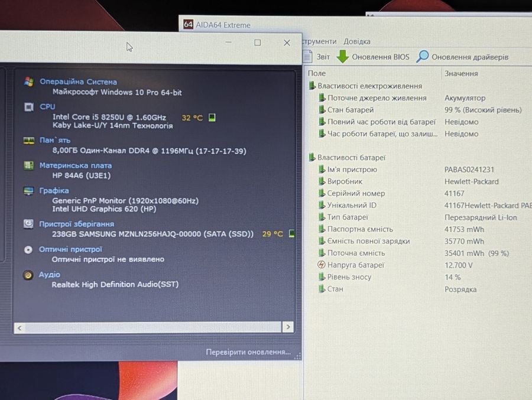The image size is (532, 400).
Task: Click the icon beside Стан батарей
Action: (322, 110)
